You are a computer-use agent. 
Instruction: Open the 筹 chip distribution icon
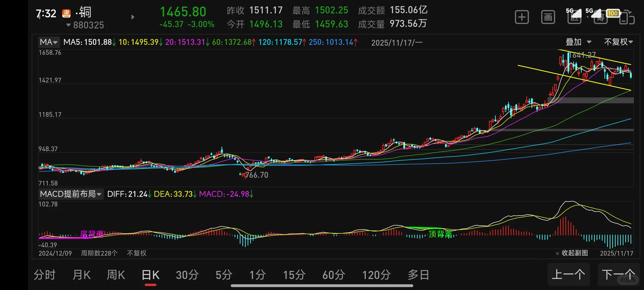click(600, 18)
